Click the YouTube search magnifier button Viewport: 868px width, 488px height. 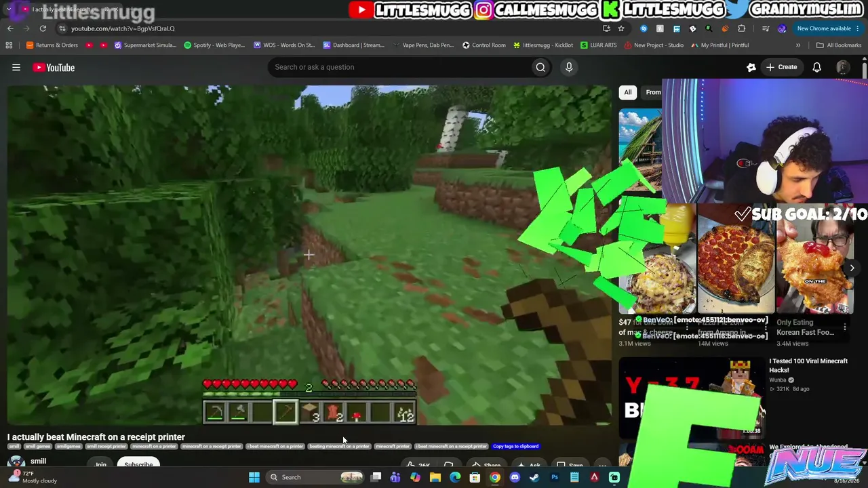point(540,67)
